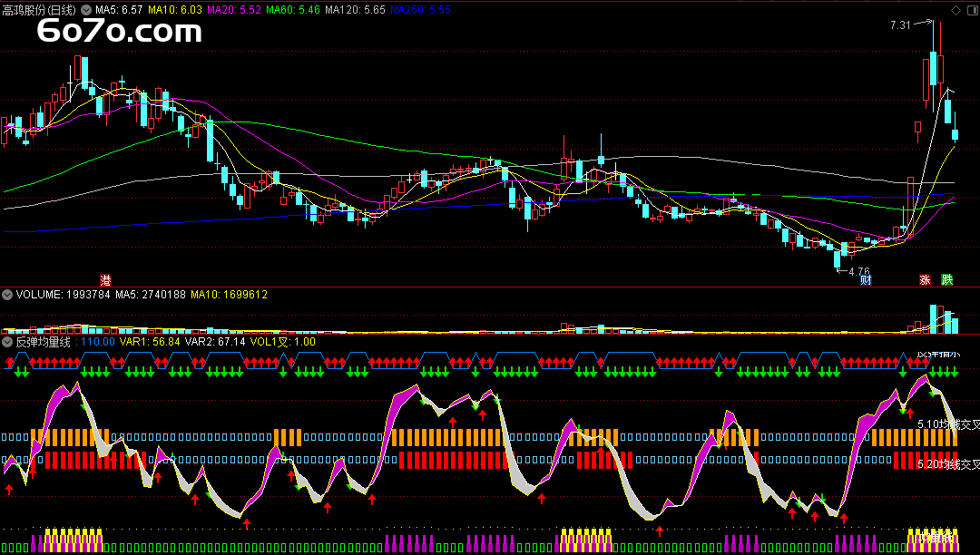Click the green 跌 event marker

947,279
